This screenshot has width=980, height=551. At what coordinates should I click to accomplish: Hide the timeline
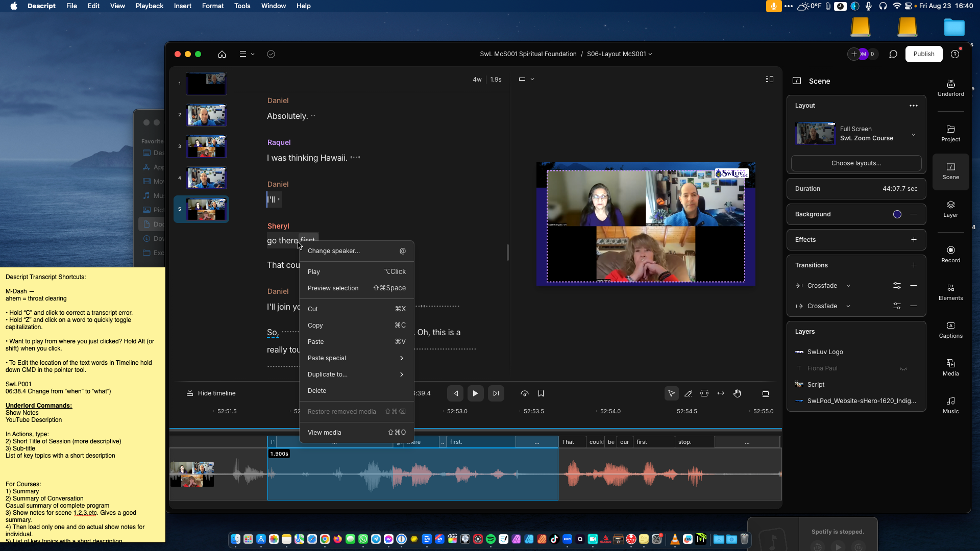pos(211,393)
